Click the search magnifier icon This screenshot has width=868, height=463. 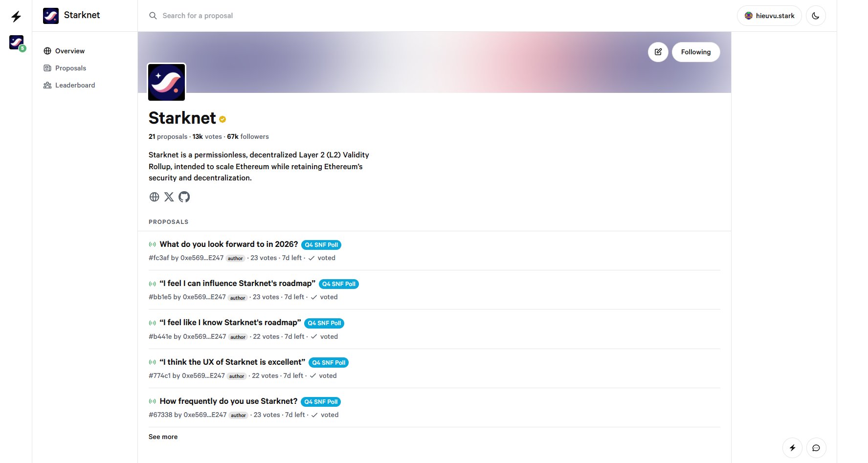click(x=153, y=16)
